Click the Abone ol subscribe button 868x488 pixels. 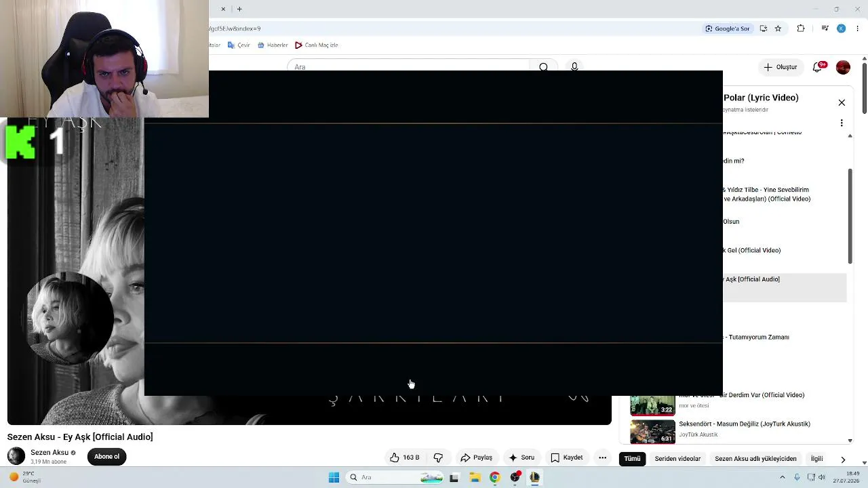[106, 457]
